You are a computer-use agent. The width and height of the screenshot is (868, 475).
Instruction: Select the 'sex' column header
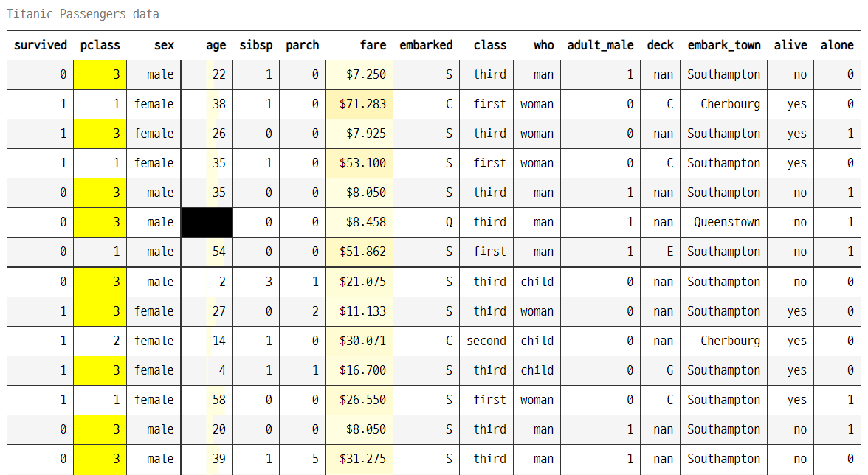point(154,45)
